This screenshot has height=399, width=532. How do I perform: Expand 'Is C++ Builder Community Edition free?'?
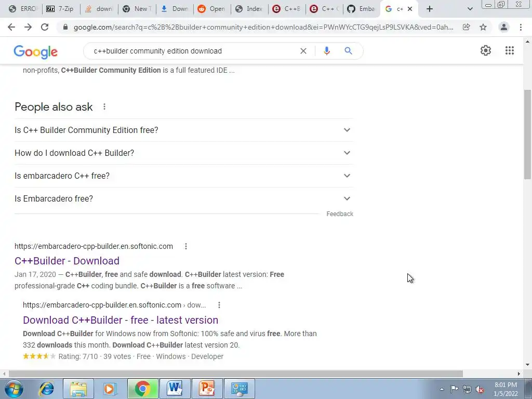pos(184,130)
